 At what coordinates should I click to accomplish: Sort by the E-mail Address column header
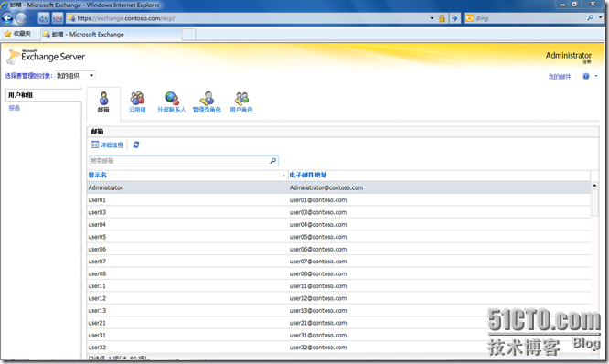439,176
